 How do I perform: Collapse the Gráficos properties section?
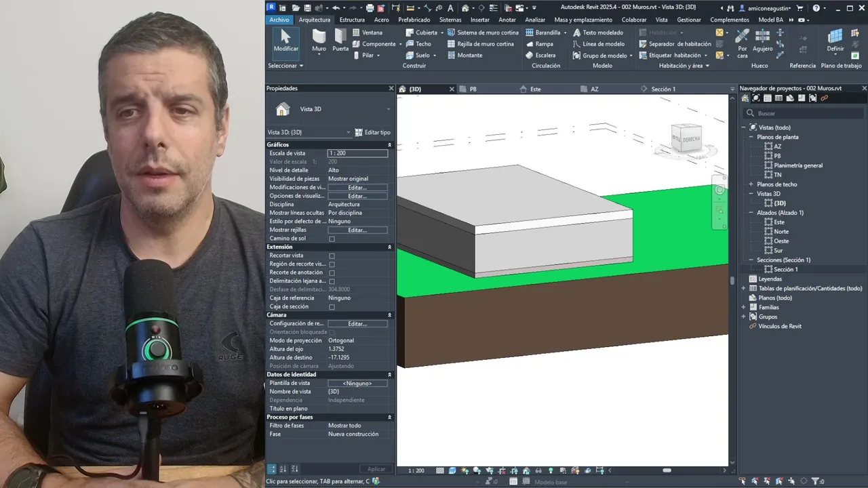click(389, 145)
